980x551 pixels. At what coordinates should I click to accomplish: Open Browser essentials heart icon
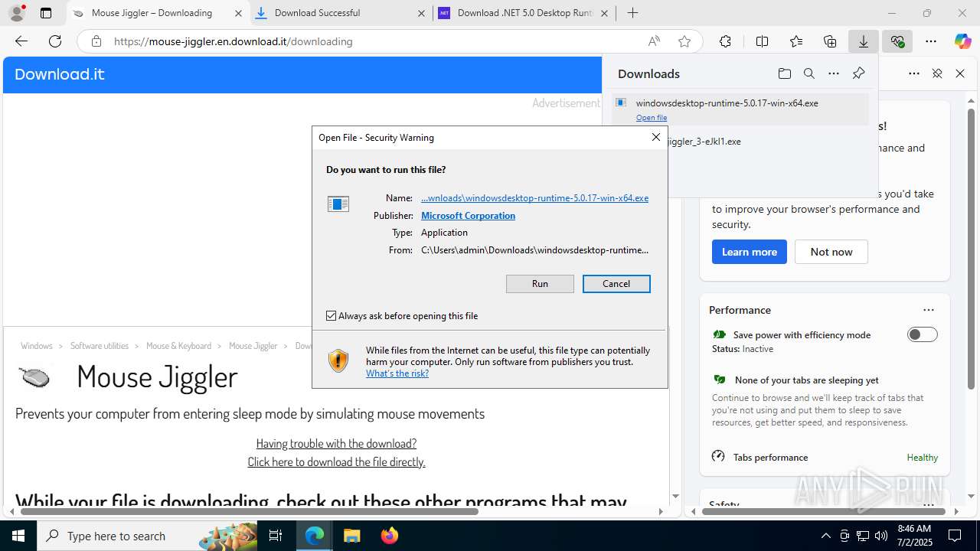(897, 41)
